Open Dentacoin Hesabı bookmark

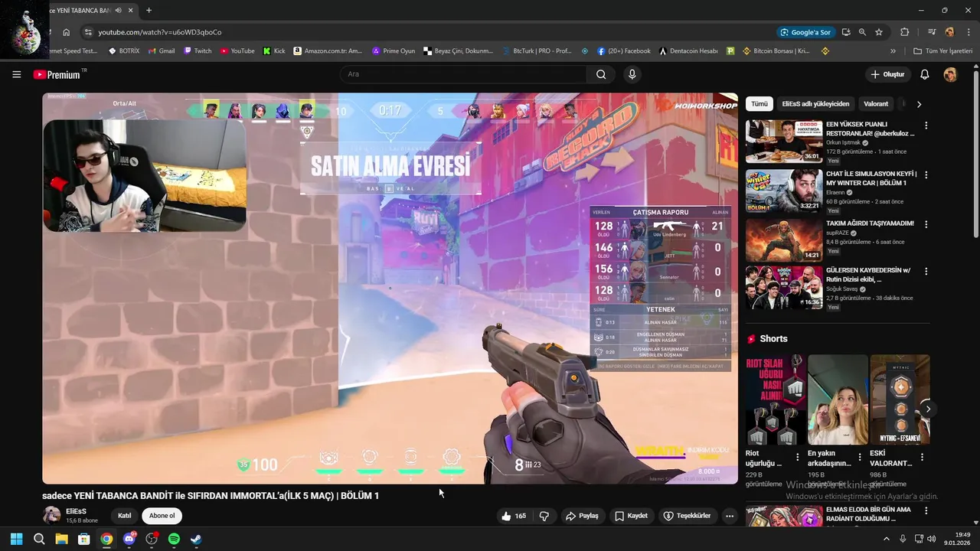(x=688, y=51)
